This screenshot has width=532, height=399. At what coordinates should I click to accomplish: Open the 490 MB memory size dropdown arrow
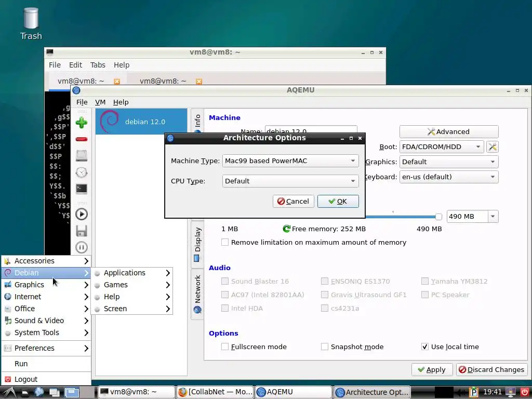pos(493,217)
